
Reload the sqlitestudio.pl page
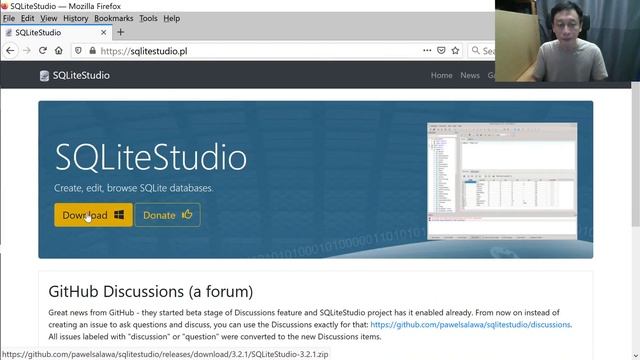pyautogui.click(x=42, y=51)
